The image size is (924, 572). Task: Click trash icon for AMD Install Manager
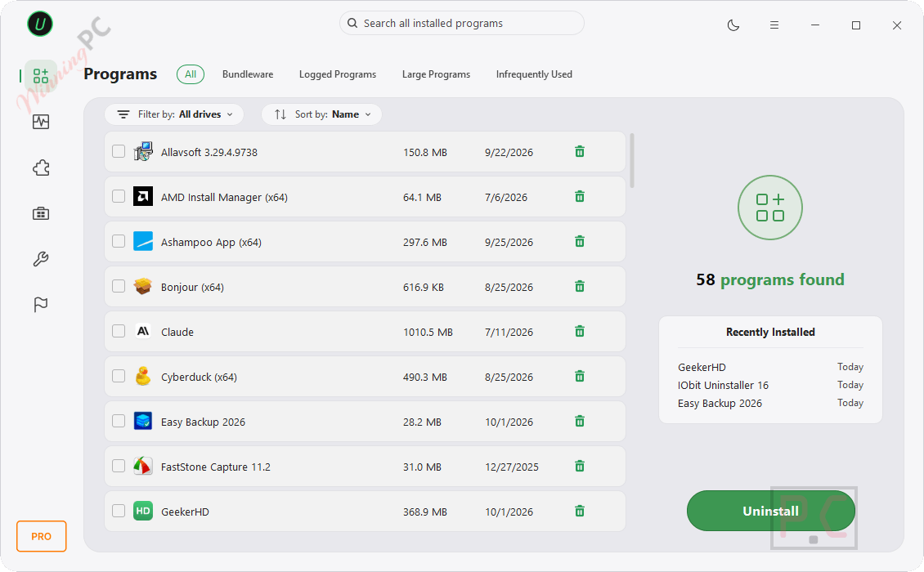click(x=580, y=197)
